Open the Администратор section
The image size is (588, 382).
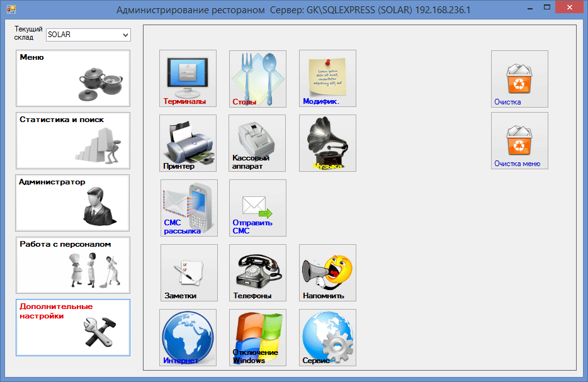click(73, 203)
